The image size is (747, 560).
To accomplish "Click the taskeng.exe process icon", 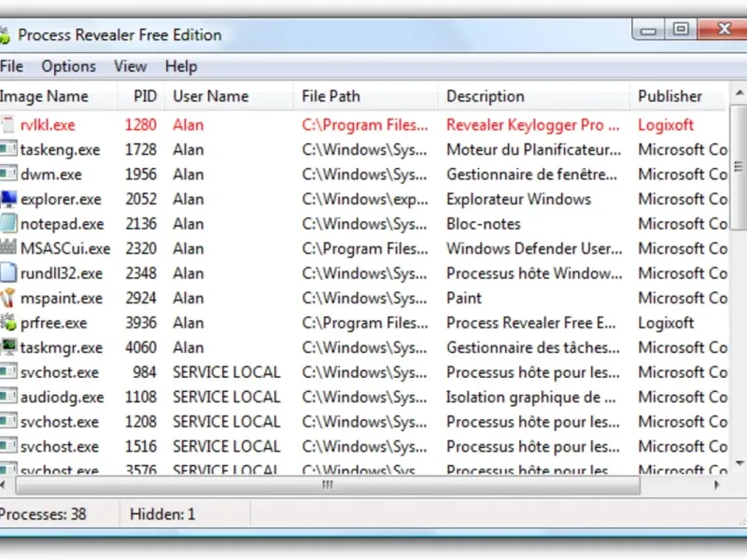I will (x=8, y=149).
